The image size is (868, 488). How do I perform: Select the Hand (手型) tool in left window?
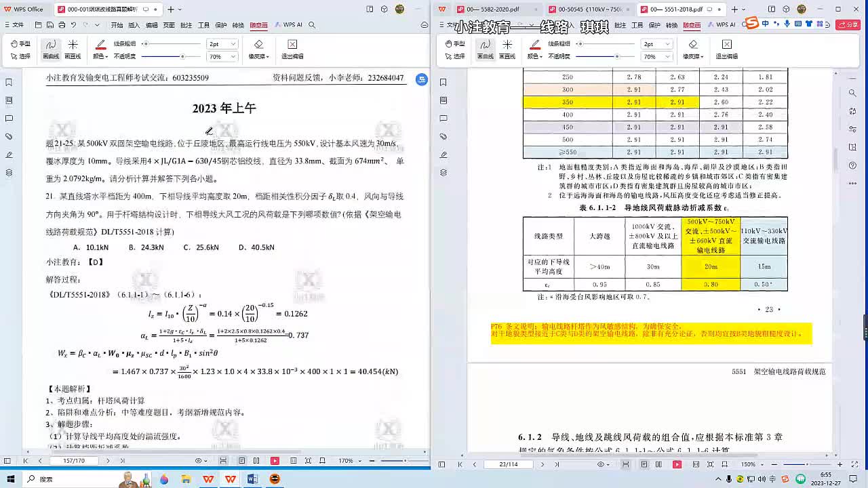[20, 44]
